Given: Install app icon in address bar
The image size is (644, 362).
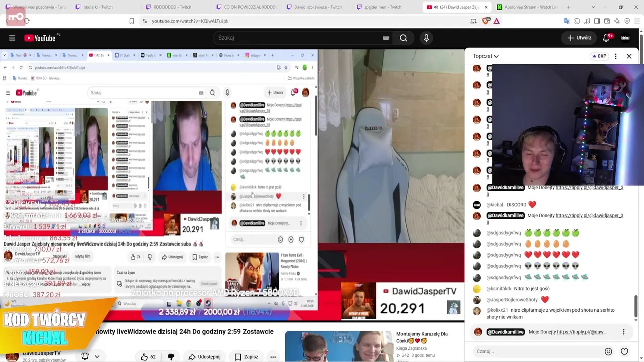Looking at the screenshot, I should pos(473,21).
